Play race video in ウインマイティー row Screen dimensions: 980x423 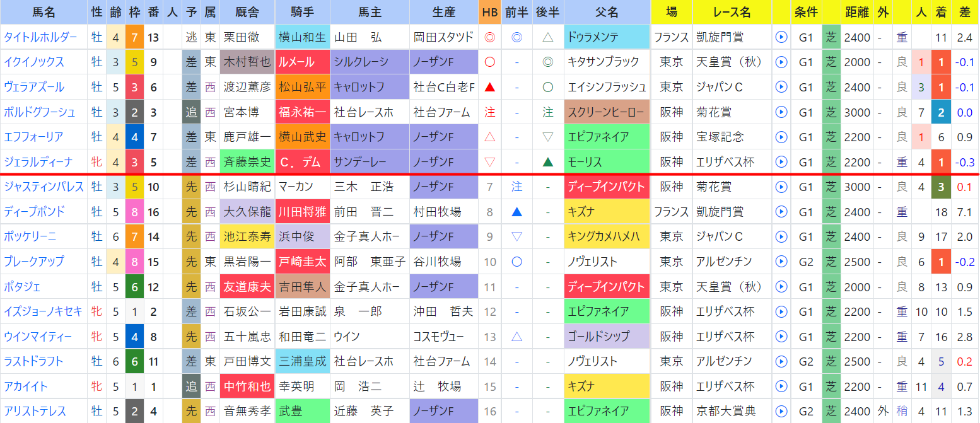[781, 337]
